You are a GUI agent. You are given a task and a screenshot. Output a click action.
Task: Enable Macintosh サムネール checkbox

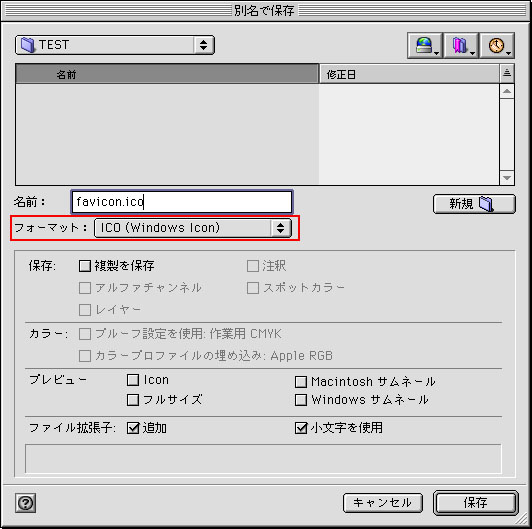tap(301, 382)
